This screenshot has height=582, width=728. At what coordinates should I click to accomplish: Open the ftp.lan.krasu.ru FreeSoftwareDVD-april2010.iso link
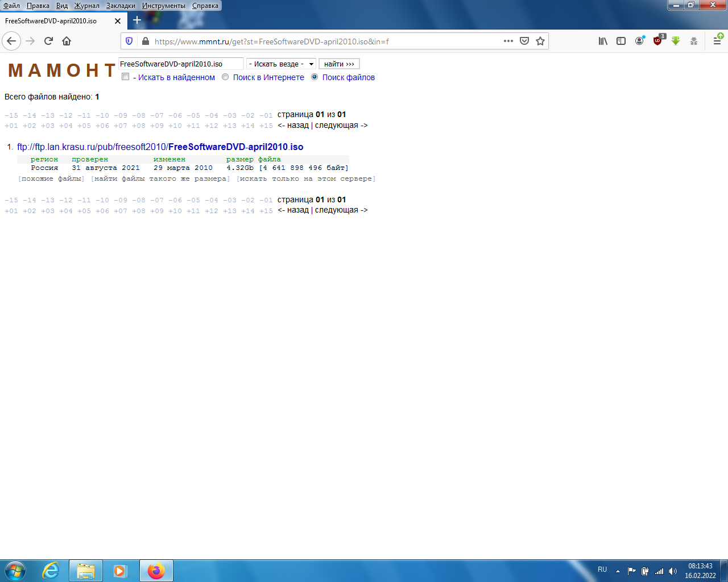point(160,147)
